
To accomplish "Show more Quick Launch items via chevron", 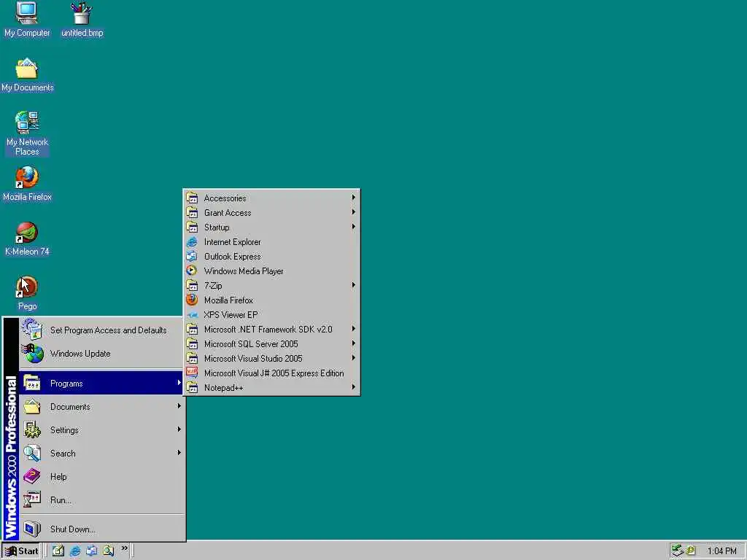I will click(x=124, y=548).
